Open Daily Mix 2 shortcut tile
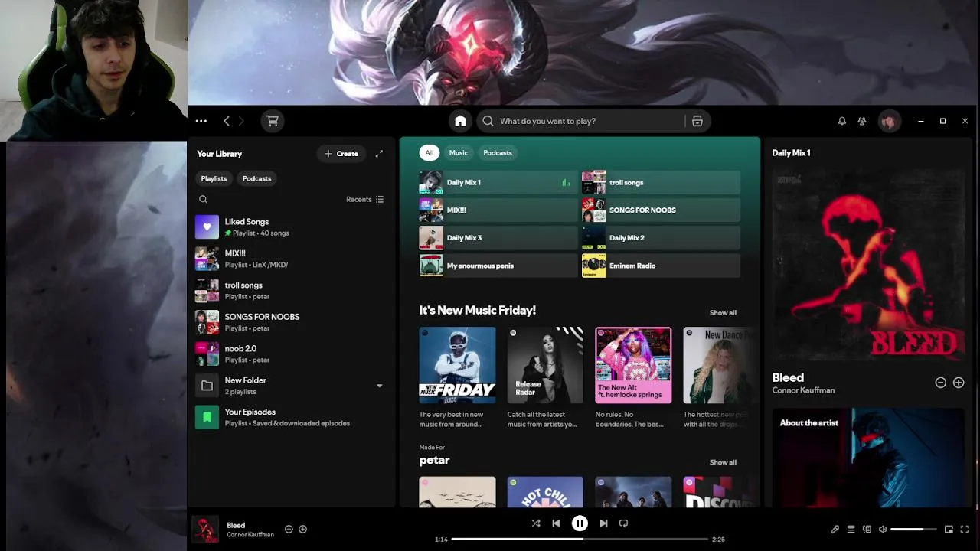The height and width of the screenshot is (551, 980). pyautogui.click(x=661, y=238)
